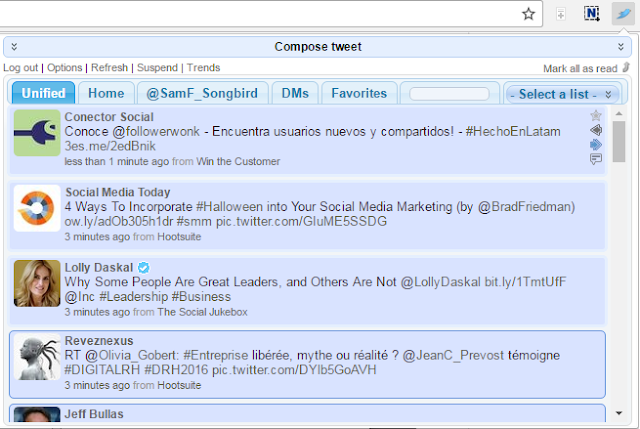The width and height of the screenshot is (640, 429).
Task: Open the #Leadership hashtag
Action: coord(133,296)
